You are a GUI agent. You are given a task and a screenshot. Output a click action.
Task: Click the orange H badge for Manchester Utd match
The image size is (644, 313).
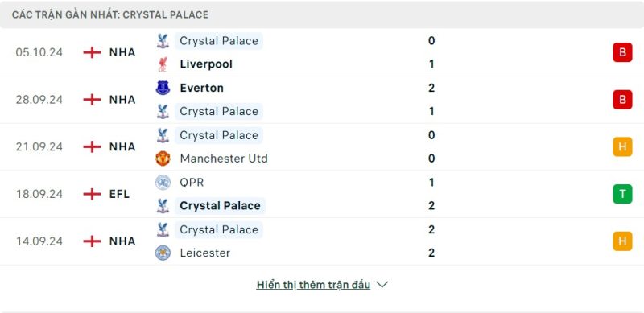[622, 146]
